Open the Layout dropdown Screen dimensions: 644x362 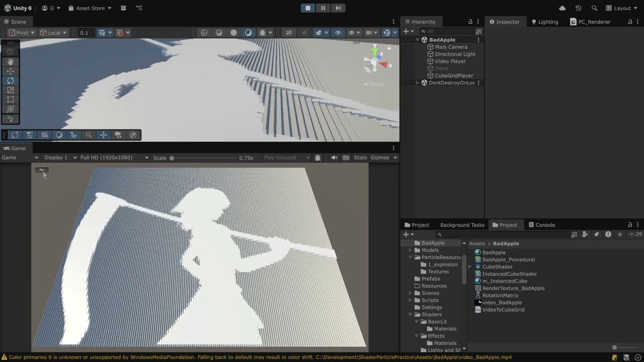point(622,8)
